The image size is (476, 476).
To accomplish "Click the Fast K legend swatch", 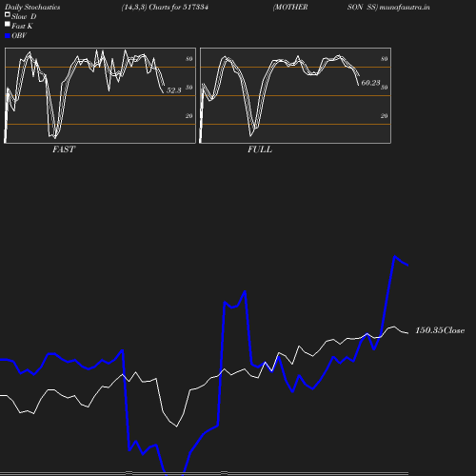I will coord(8,24).
